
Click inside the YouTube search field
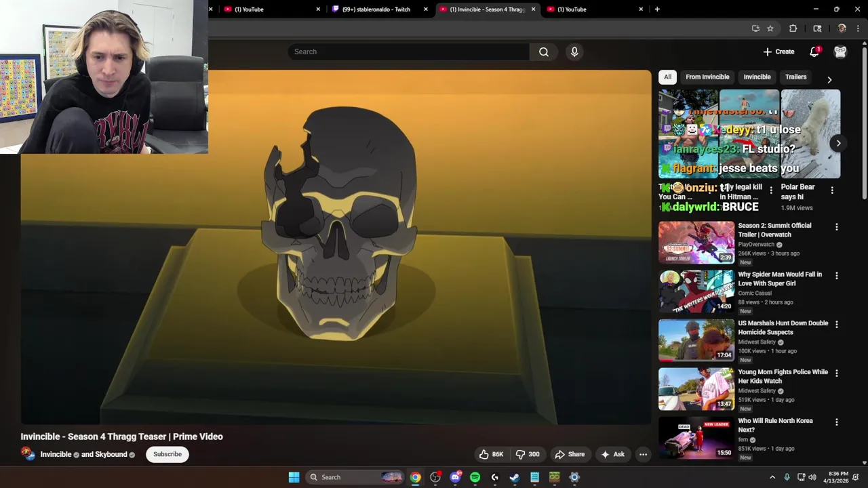[408, 52]
